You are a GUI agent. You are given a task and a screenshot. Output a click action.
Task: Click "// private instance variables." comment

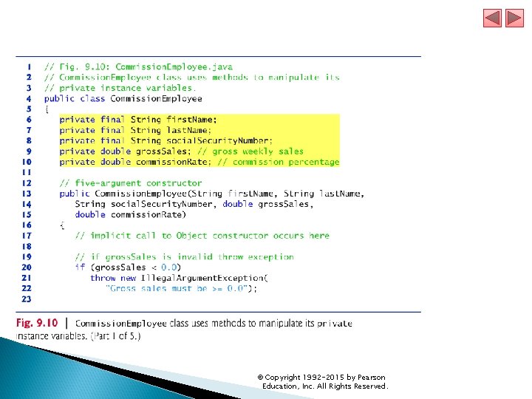tap(120, 88)
